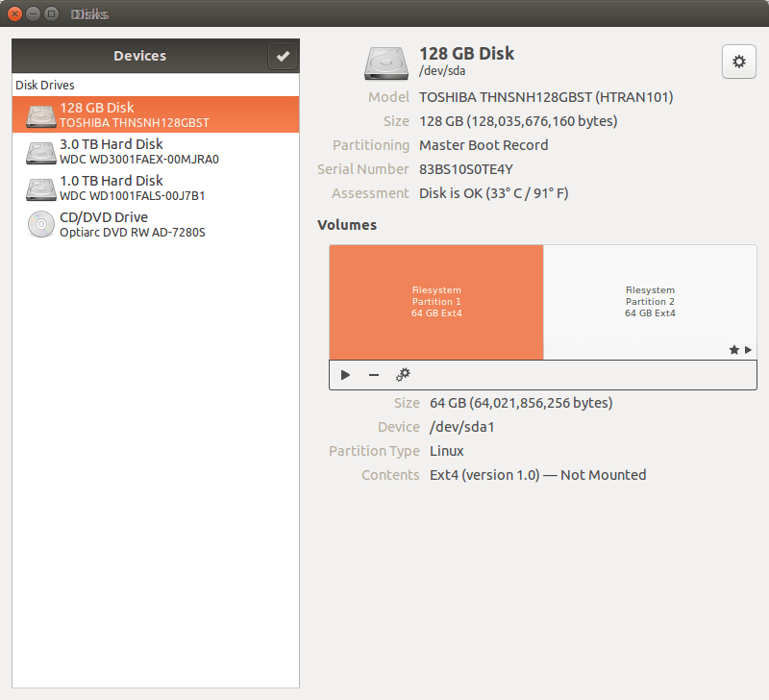Viewport: 769px width, 700px height.
Task: Click the large disk icon beside /dev/sda
Action: tap(387, 62)
